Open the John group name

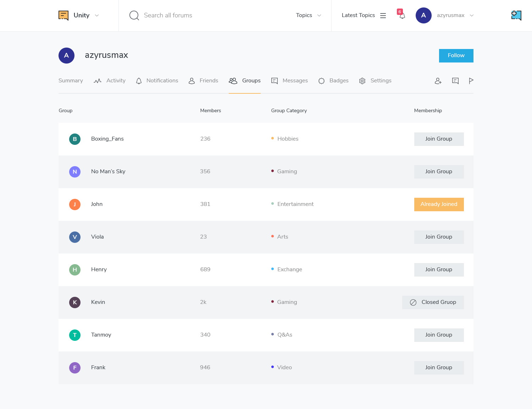[x=97, y=204]
